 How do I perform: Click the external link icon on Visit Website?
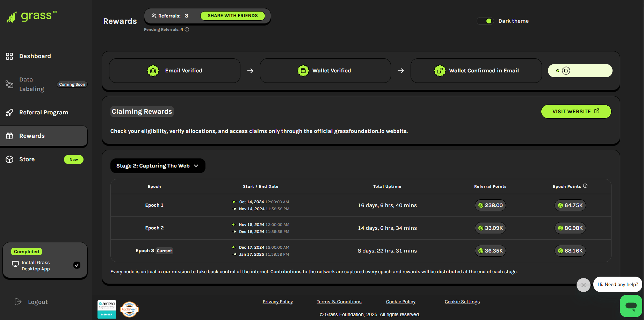tap(597, 111)
